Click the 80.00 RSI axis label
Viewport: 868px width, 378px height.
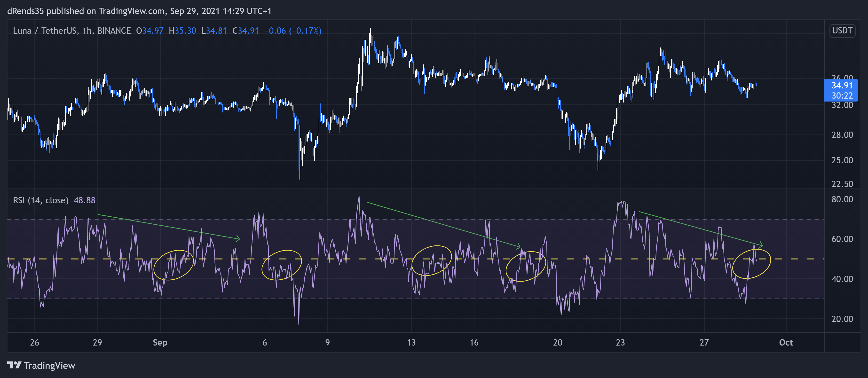pyautogui.click(x=842, y=199)
